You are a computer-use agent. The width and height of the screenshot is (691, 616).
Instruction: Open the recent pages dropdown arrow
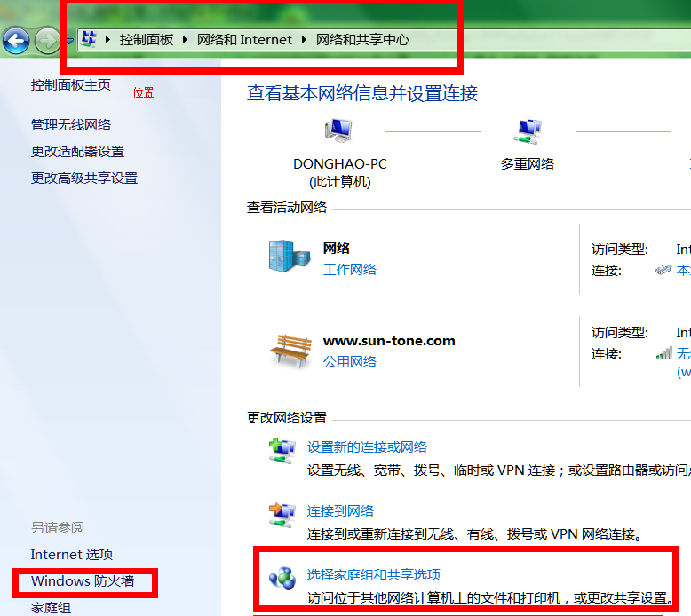[69, 41]
